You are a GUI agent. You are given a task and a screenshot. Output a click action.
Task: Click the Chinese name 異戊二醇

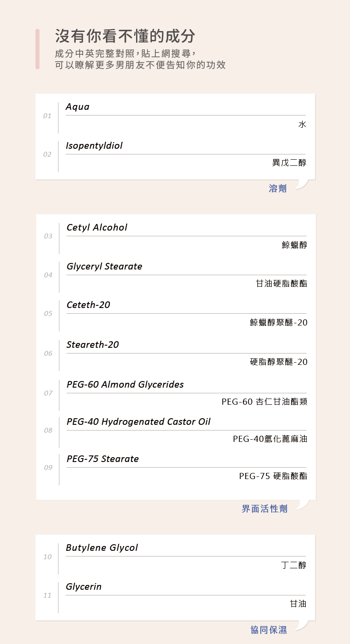click(289, 163)
